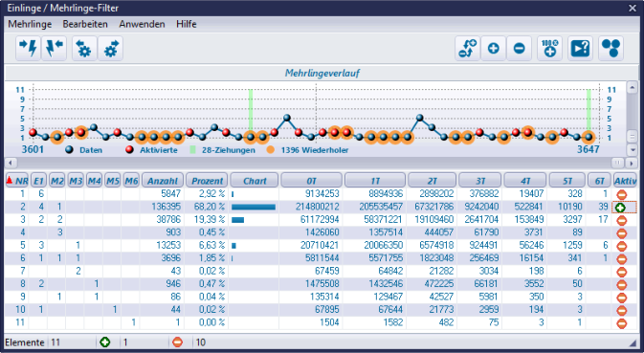Click the blue minus deactivate-all icon
The height and width of the screenshot is (353, 644).
point(520,49)
